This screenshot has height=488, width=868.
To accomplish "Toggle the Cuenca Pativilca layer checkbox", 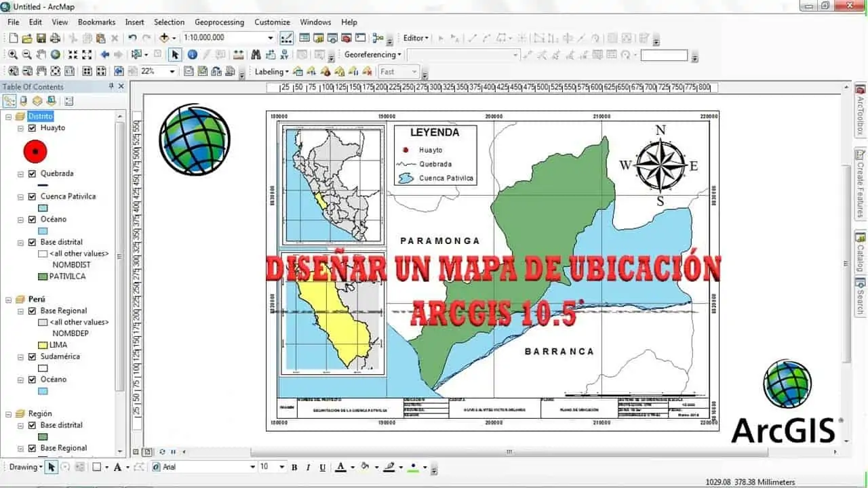I will tap(32, 197).
